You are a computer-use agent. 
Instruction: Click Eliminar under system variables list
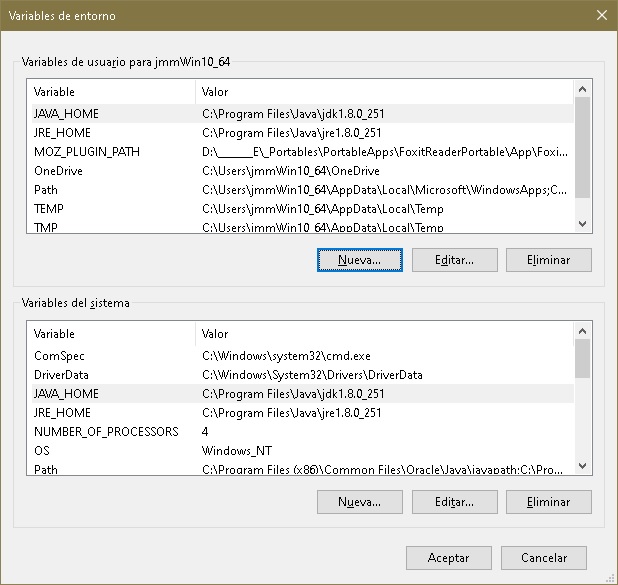(547, 502)
